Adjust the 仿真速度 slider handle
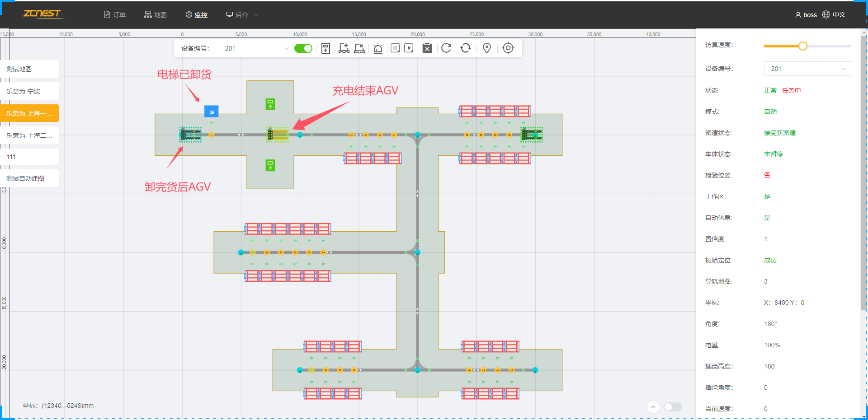Image resolution: width=868 pixels, height=420 pixels. coord(803,46)
